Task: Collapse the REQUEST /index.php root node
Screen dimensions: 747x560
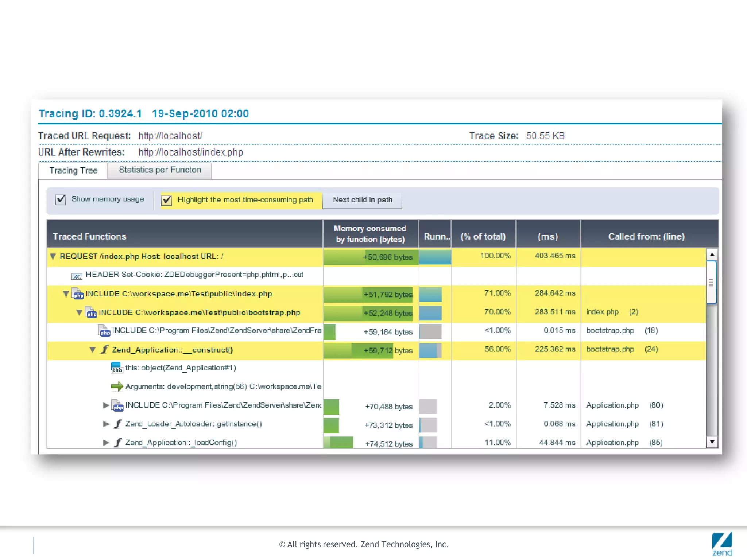Action: click(x=53, y=257)
